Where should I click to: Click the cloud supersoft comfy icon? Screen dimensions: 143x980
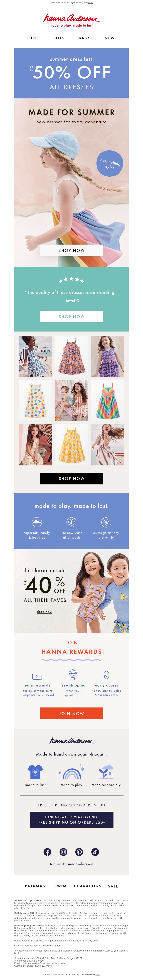click(37, 522)
